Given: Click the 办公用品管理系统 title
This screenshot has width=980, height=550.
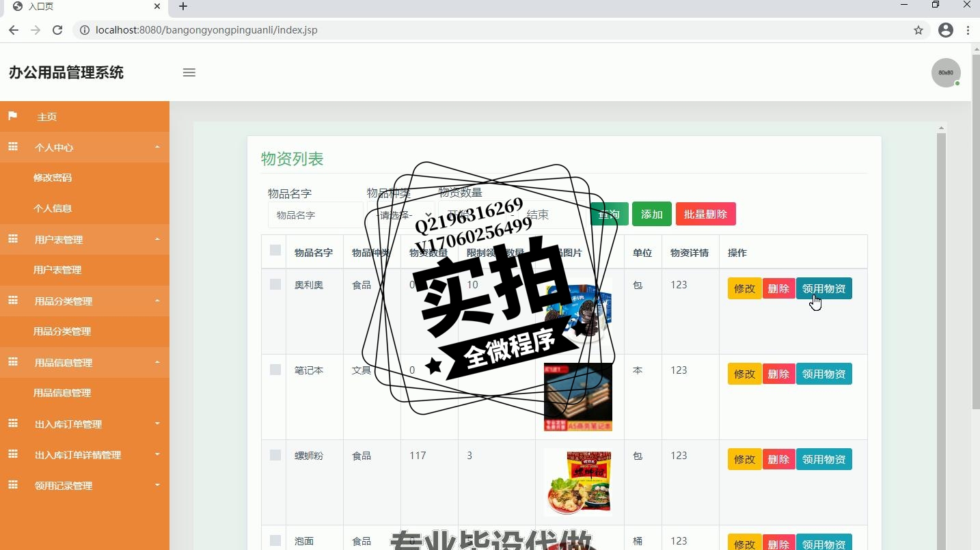Looking at the screenshot, I should pos(66,72).
